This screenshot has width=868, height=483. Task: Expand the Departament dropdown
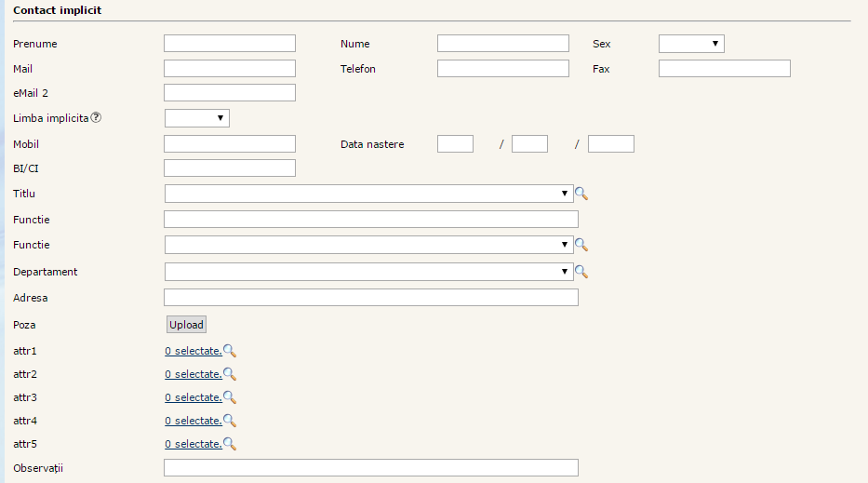(368, 272)
